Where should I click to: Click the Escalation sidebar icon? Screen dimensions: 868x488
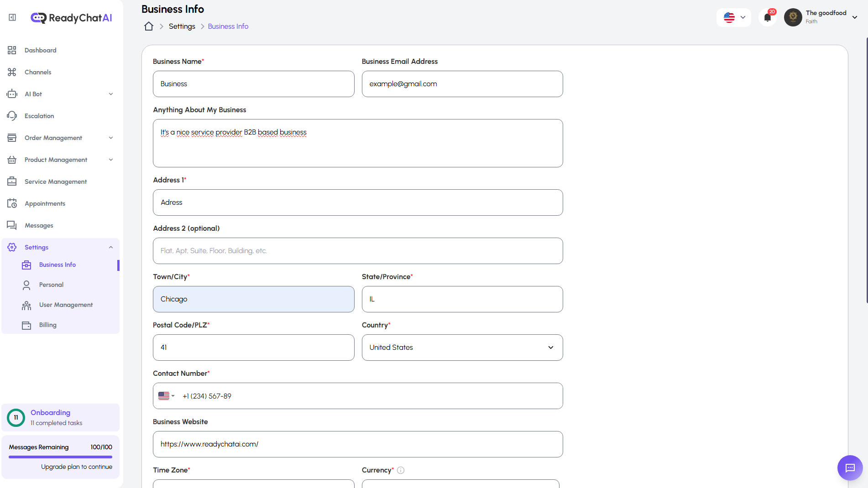(12, 116)
